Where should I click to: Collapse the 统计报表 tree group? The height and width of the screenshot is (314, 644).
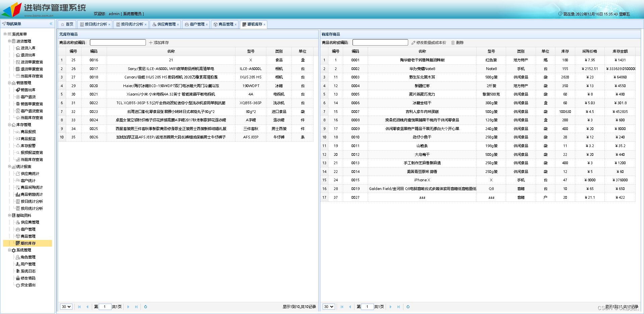[9, 167]
